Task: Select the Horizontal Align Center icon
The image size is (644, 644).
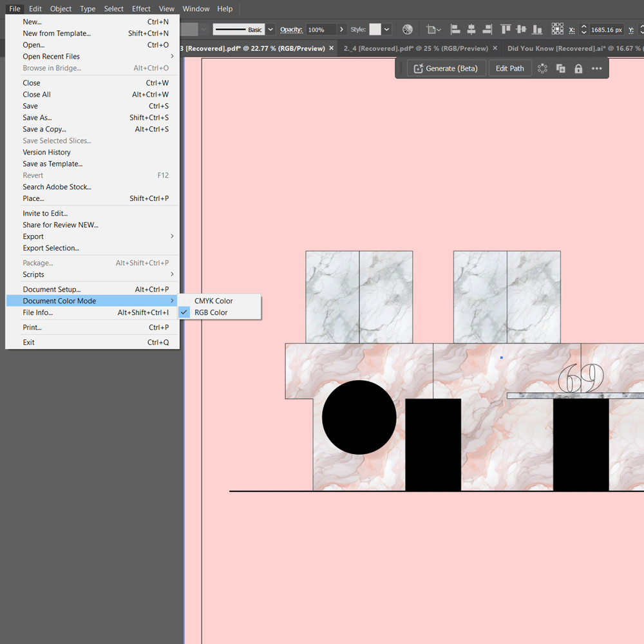Action: point(471,29)
